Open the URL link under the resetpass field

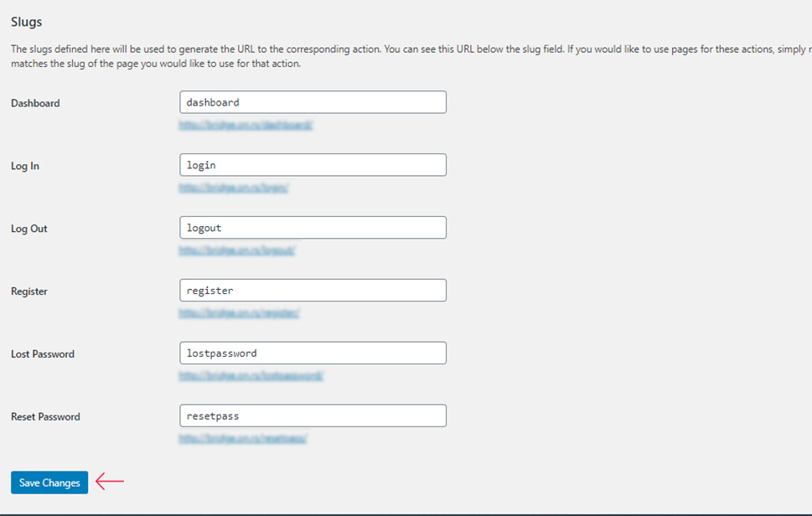243,439
